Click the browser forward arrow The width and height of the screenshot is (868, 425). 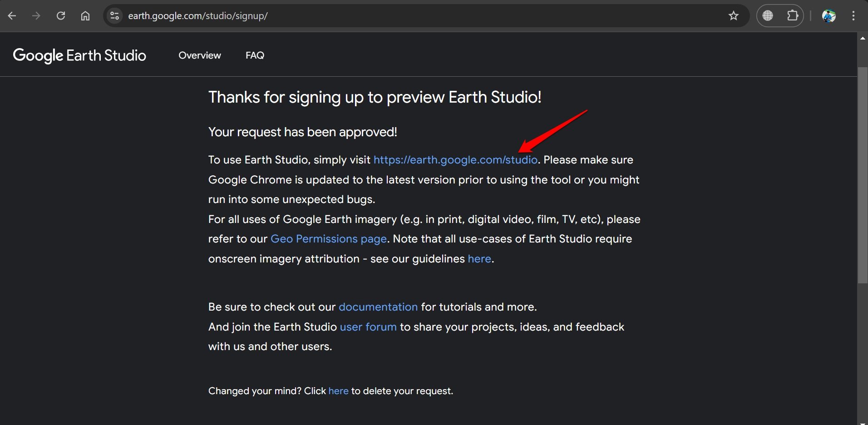point(36,16)
